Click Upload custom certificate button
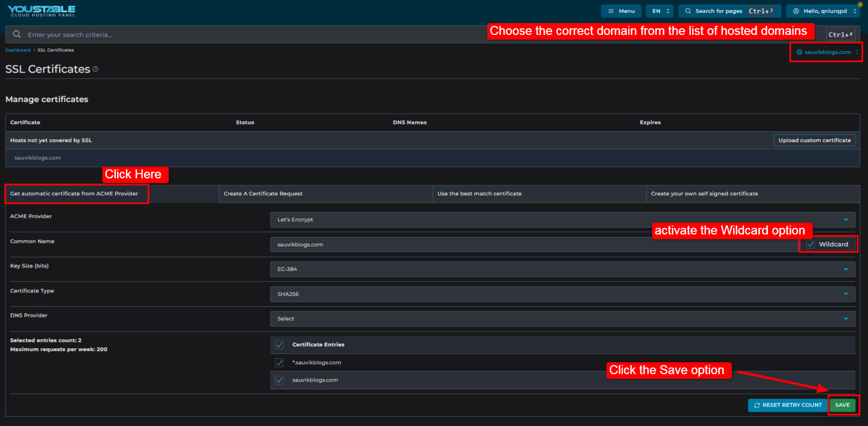This screenshot has height=426, width=868. coord(815,140)
